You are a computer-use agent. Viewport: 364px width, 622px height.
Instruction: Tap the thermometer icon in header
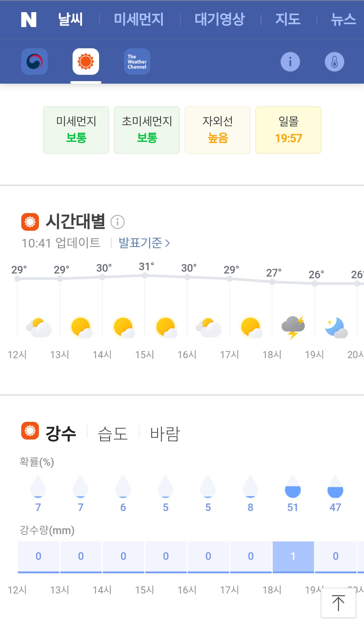334,62
